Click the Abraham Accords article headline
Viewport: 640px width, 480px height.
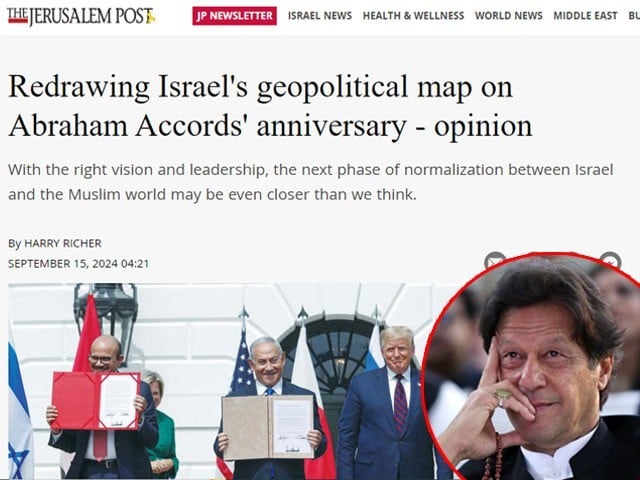(x=270, y=106)
